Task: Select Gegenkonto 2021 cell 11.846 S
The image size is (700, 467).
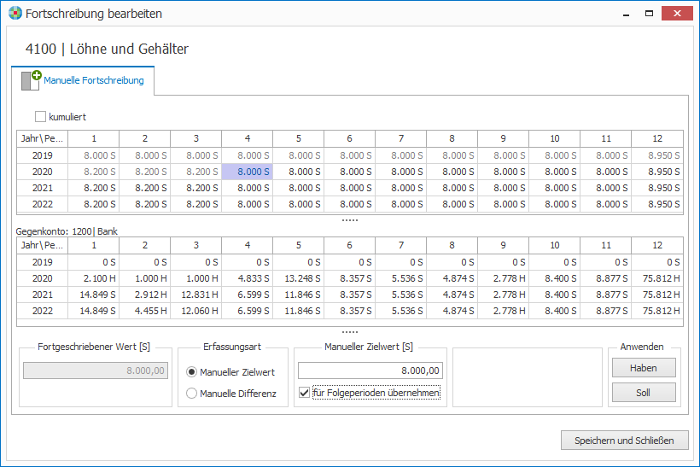Action: pos(298,295)
